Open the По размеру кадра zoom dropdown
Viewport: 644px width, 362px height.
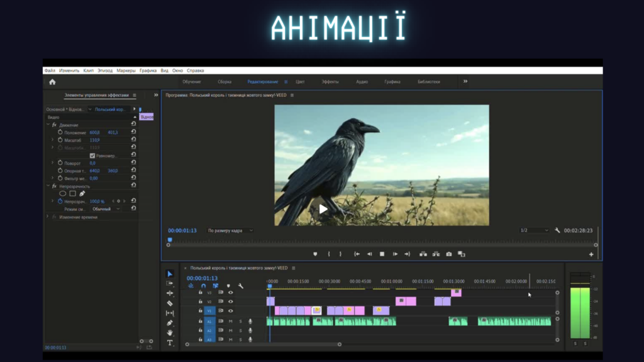coord(230,230)
